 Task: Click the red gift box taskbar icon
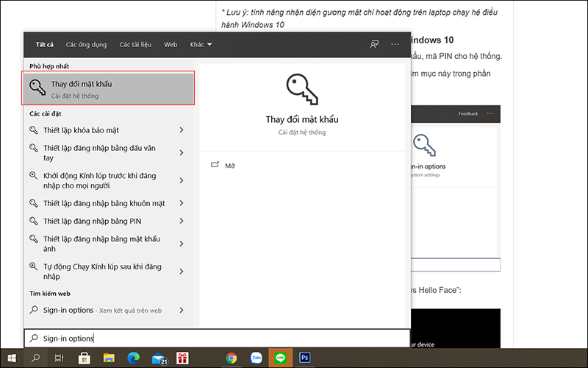[182, 358]
